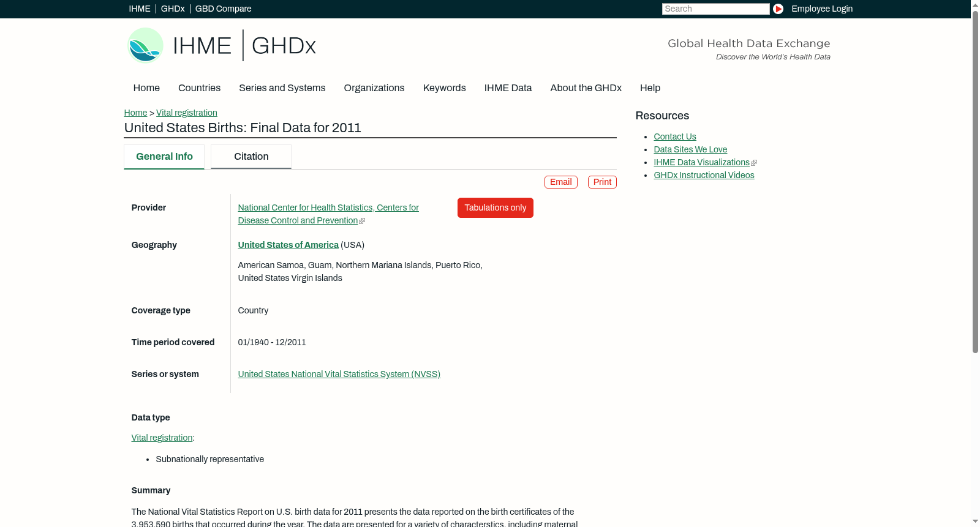Click the Email button

click(561, 182)
